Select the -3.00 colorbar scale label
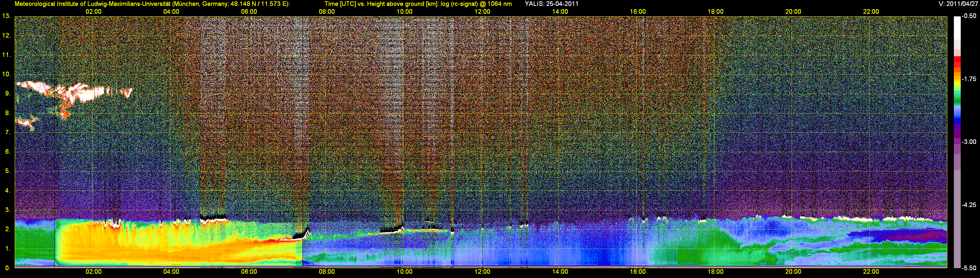This screenshot has height=278, width=980. [969, 142]
